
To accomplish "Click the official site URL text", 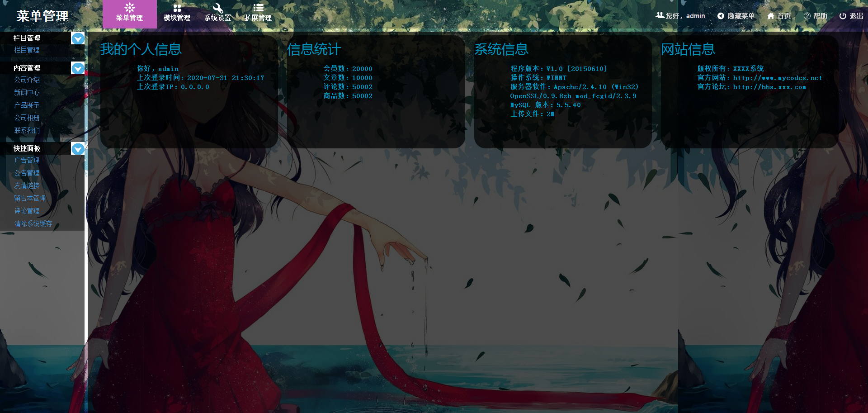I will [x=778, y=78].
